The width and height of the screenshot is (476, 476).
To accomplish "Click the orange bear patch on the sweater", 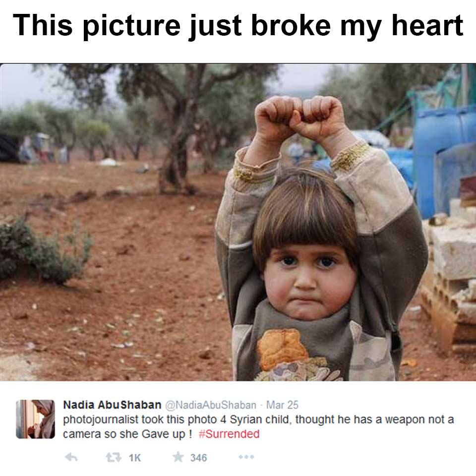I will click(x=282, y=349).
